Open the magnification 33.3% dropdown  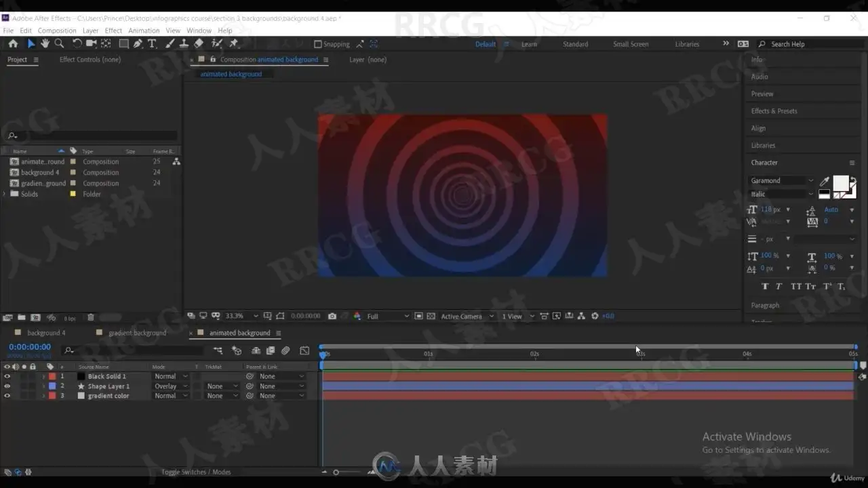pyautogui.click(x=241, y=316)
